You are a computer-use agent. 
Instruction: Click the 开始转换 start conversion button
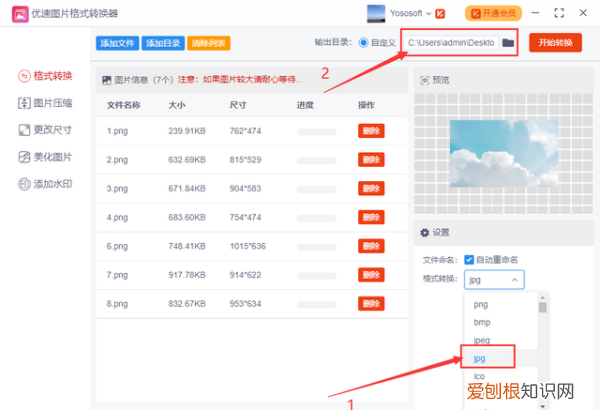click(555, 42)
